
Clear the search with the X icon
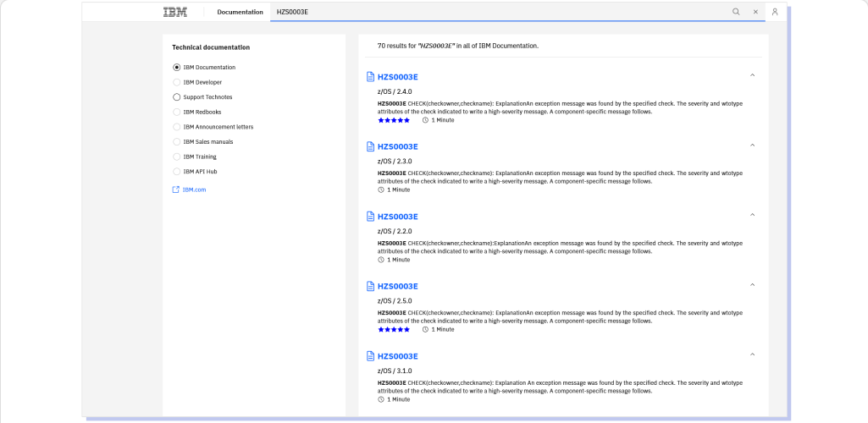tap(755, 12)
